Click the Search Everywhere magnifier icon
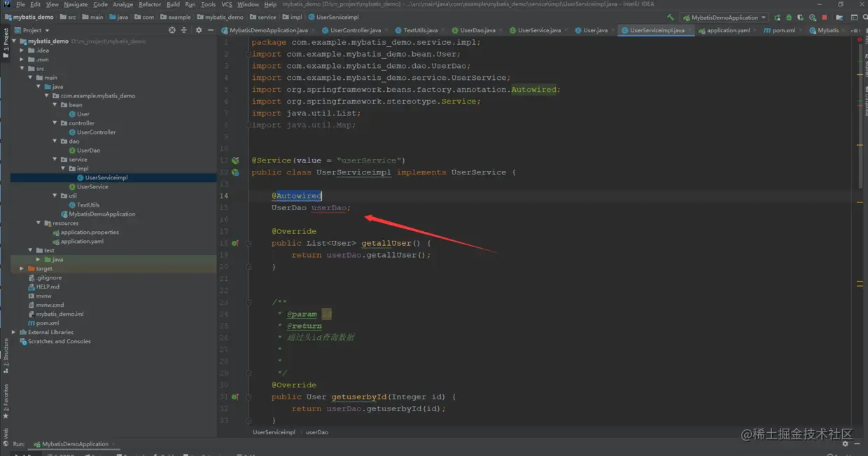868x456 pixels. click(864, 18)
